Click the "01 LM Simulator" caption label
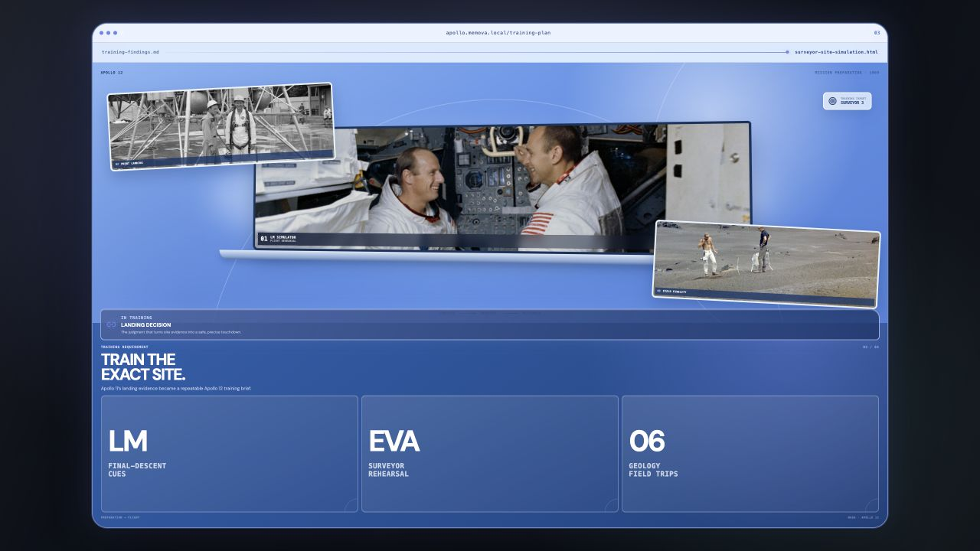This screenshot has height=551, width=980. [279, 239]
